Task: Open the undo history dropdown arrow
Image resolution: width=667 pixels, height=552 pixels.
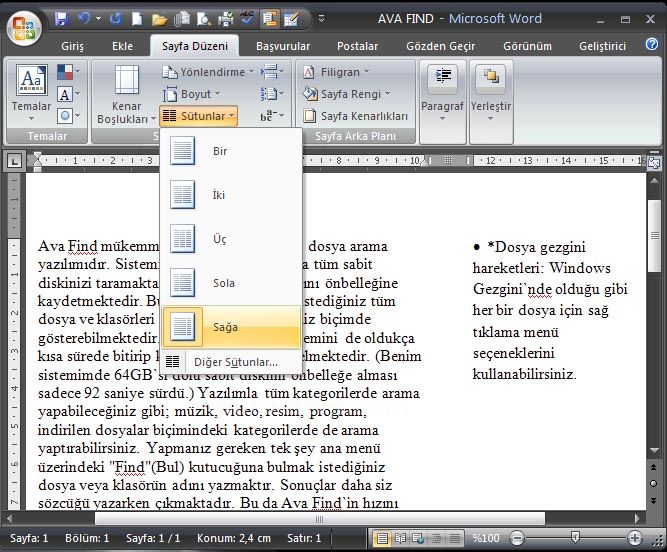Action: [99, 19]
